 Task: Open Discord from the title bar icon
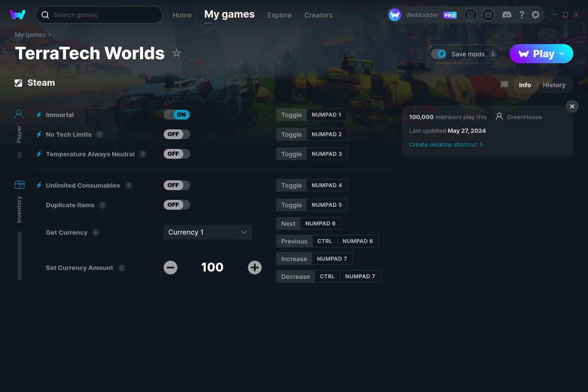507,15
